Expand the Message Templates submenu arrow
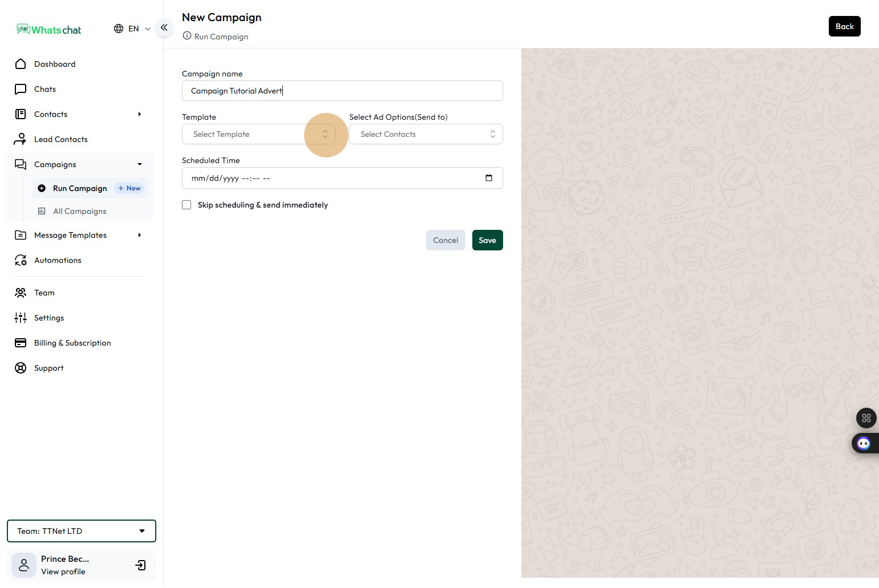This screenshot has height=588, width=879. point(139,235)
